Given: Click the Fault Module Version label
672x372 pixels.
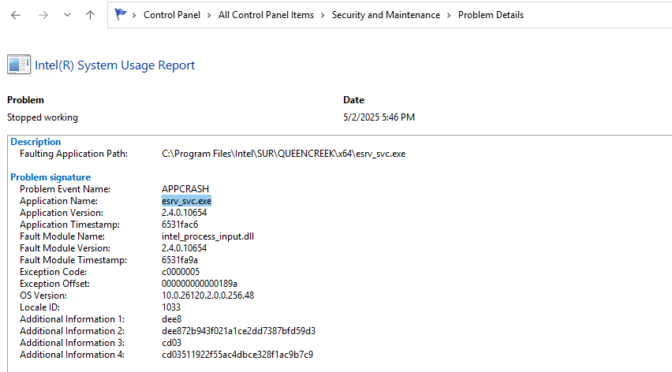Looking at the screenshot, I should [65, 248].
